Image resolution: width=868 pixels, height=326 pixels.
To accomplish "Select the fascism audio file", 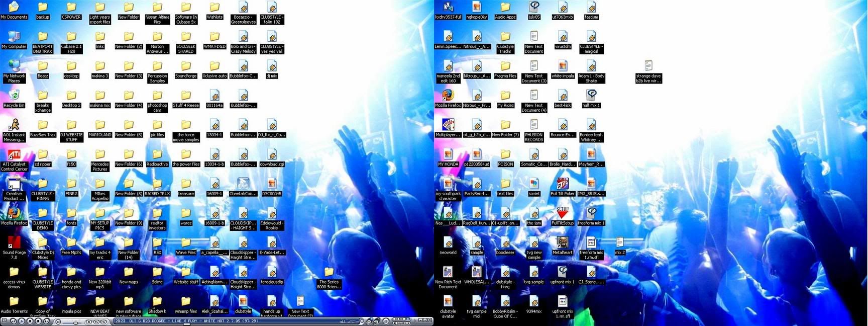I will coord(591,11).
